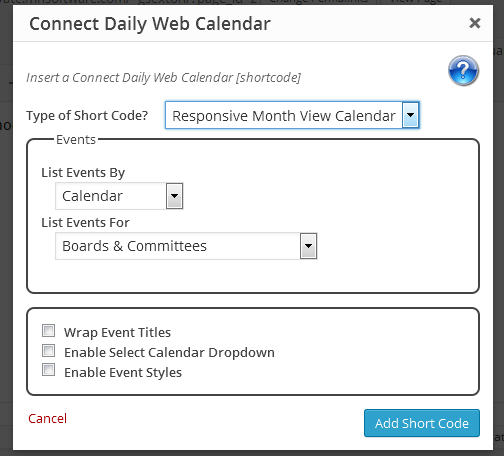Click the Calendar selection box text
The image size is (504, 456).
92,196
